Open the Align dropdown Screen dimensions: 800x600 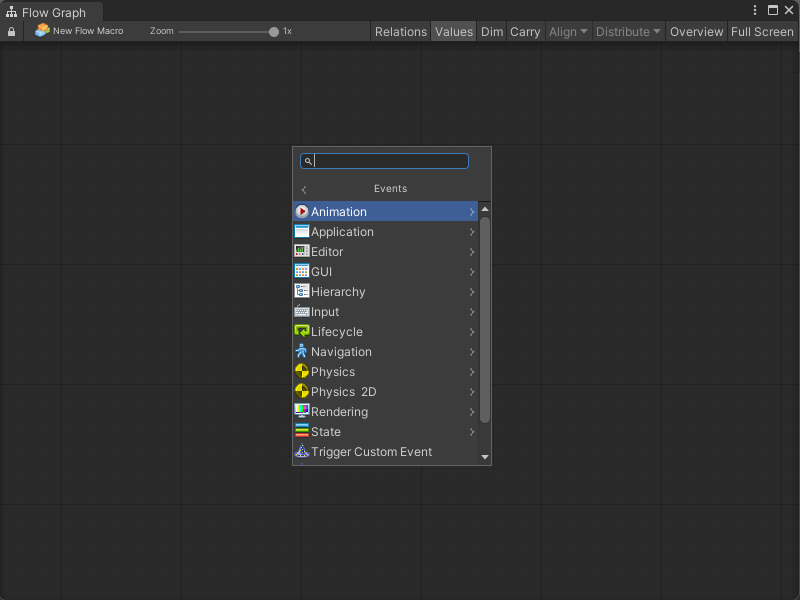point(568,32)
